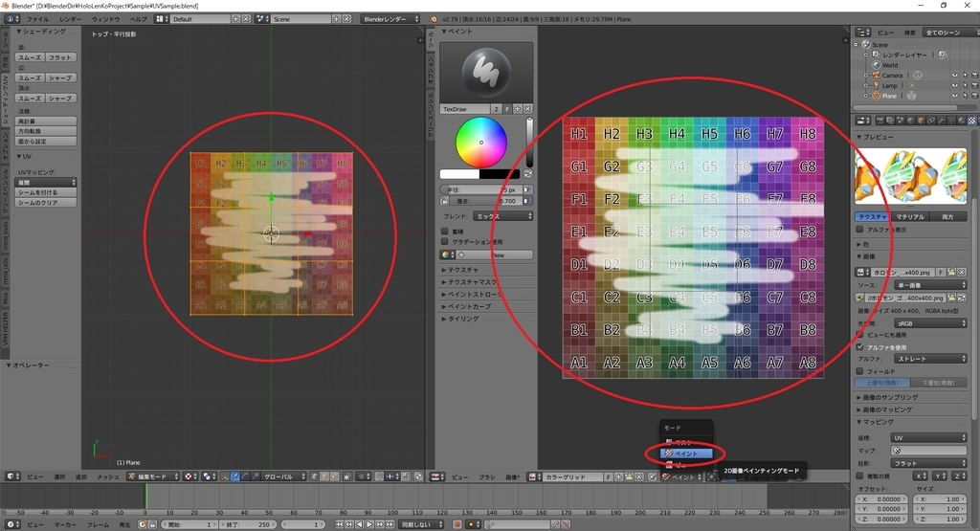
Task: Open the Render properties tab icon
Action: click(x=880, y=121)
